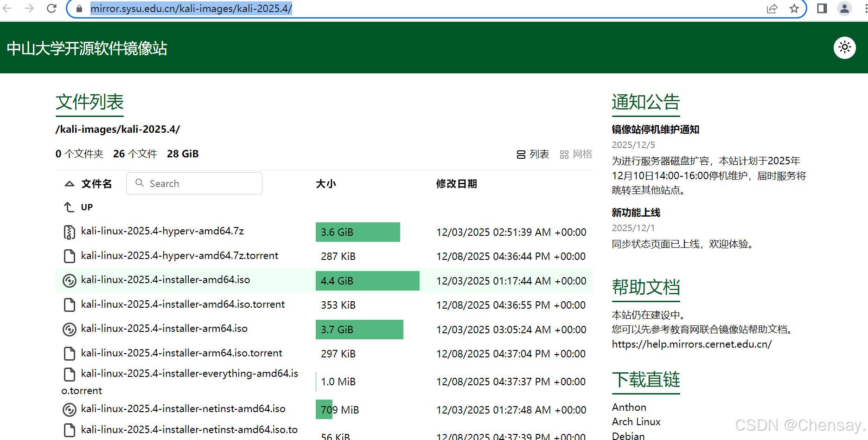This screenshot has height=440, width=868.
Task: Click the /kali-images/kali-2025.4/ path
Action: (118, 129)
